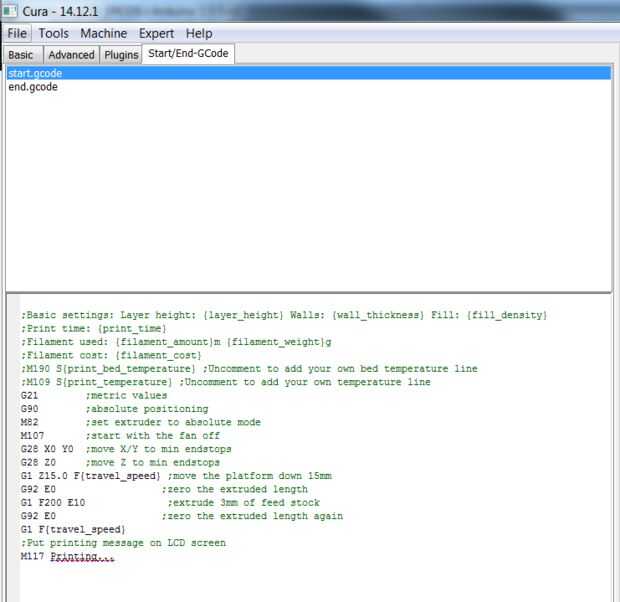
Task: Click the first 'G92 E0' zero extruded length line
Action: coord(164,490)
